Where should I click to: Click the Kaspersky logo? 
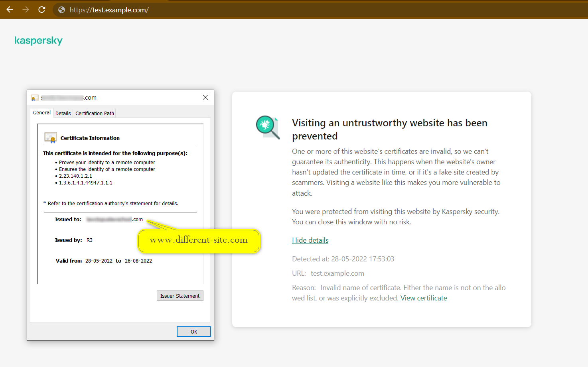click(x=38, y=41)
